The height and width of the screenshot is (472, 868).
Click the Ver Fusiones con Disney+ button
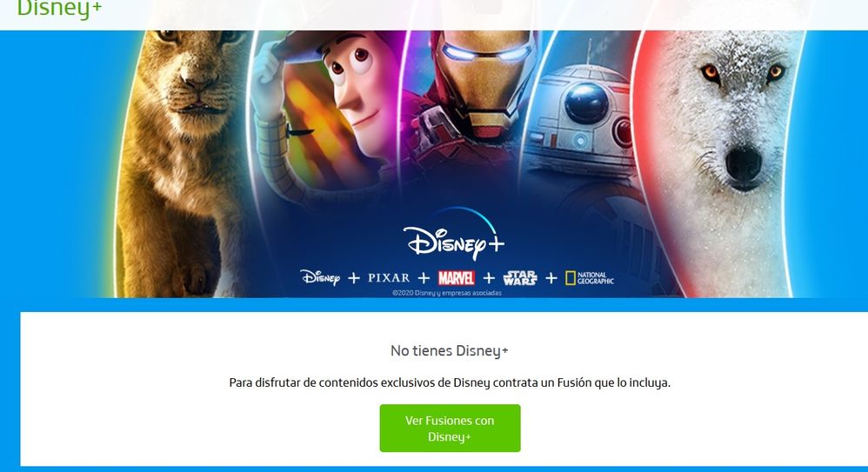(x=450, y=428)
